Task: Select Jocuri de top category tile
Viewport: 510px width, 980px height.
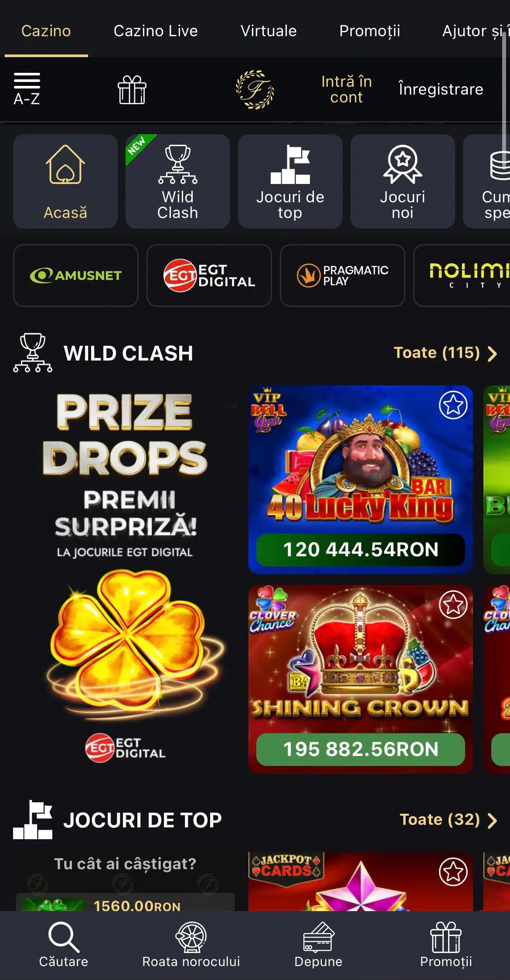Action: [x=290, y=181]
